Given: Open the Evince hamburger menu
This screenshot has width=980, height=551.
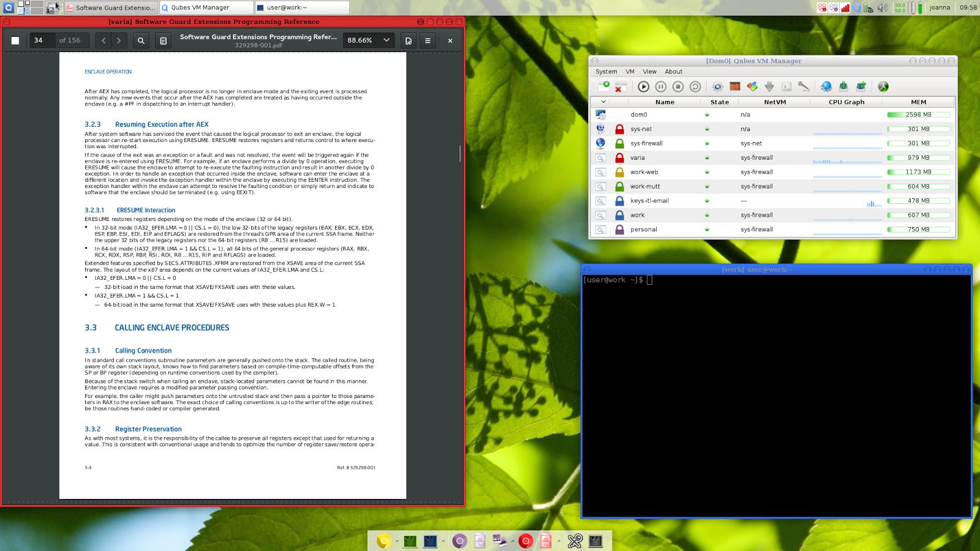Looking at the screenshot, I should click(427, 40).
